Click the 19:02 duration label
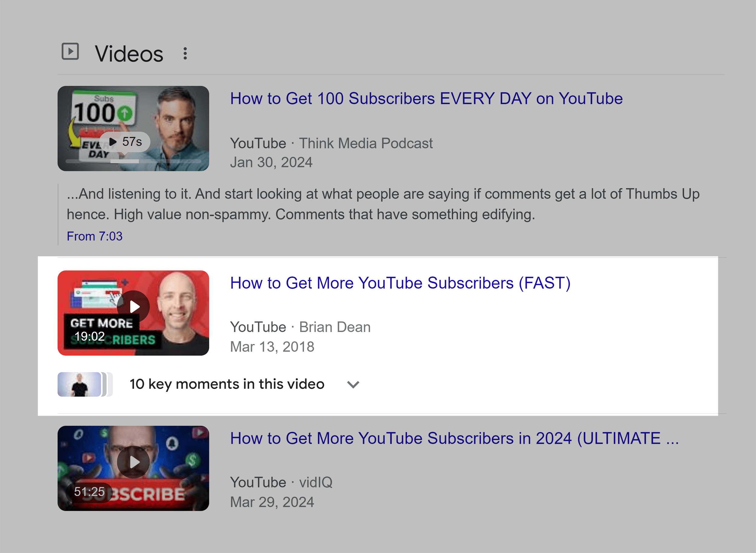The width and height of the screenshot is (756, 553). (x=90, y=336)
